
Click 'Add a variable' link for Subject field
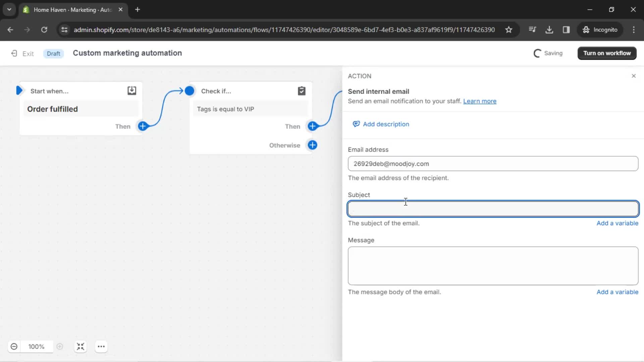point(618,223)
